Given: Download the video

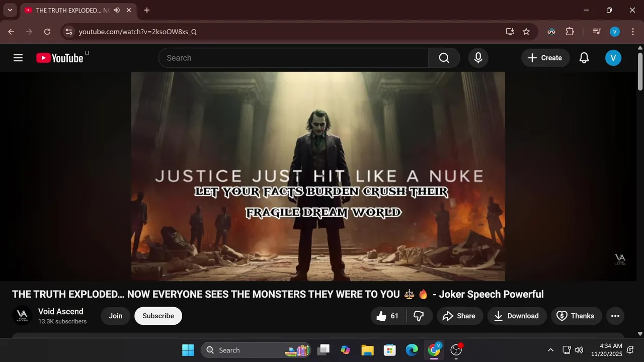Looking at the screenshot, I should [x=517, y=316].
